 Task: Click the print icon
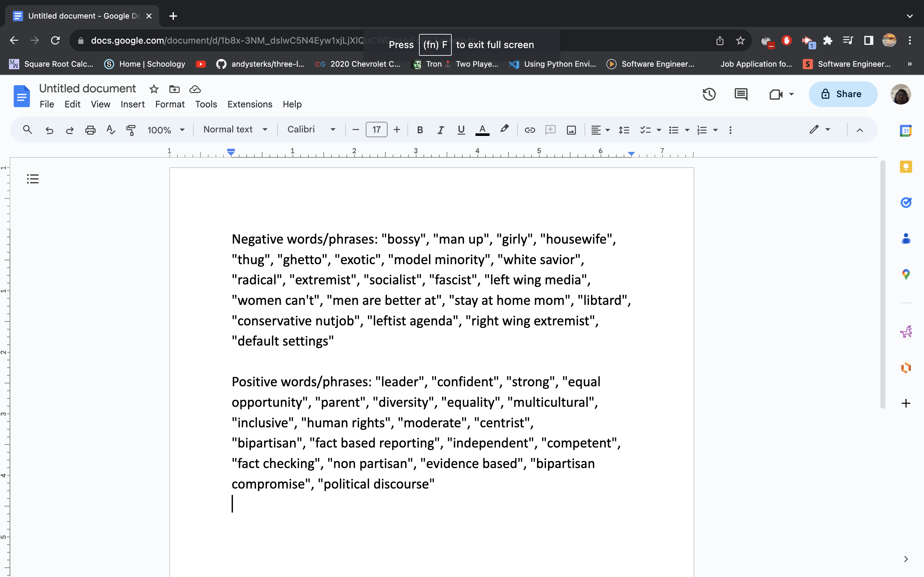[x=90, y=130]
